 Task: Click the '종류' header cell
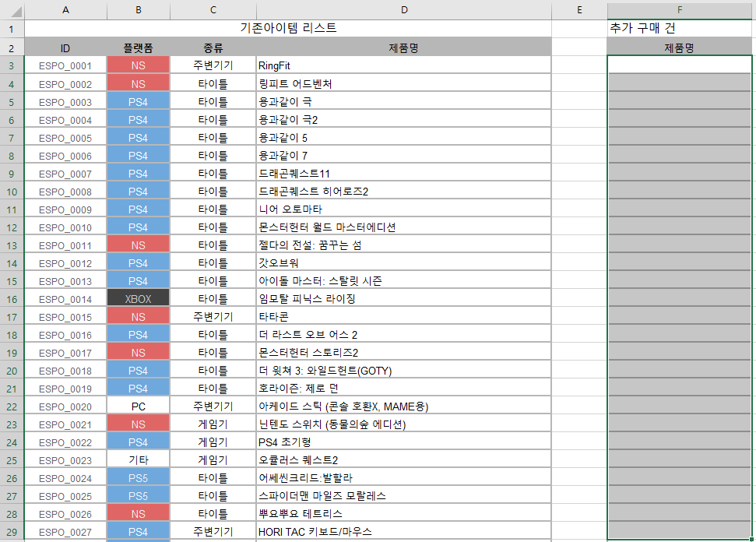(x=213, y=48)
